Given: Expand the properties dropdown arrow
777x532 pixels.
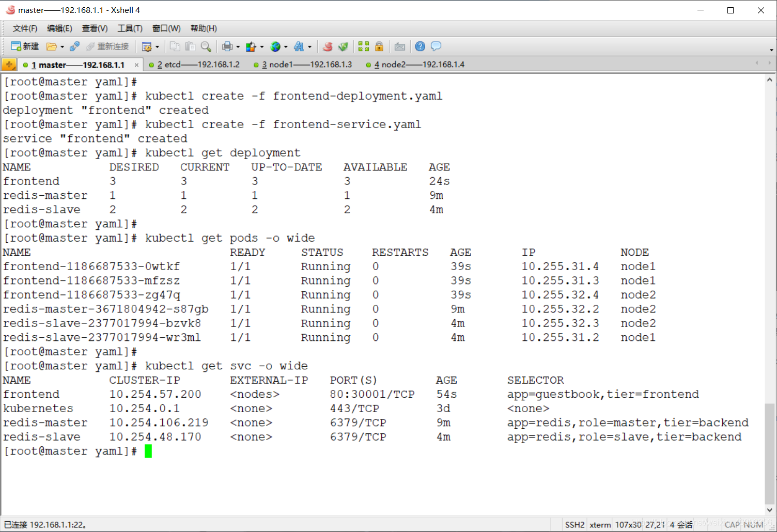Looking at the screenshot, I should pyautogui.click(x=157, y=46).
